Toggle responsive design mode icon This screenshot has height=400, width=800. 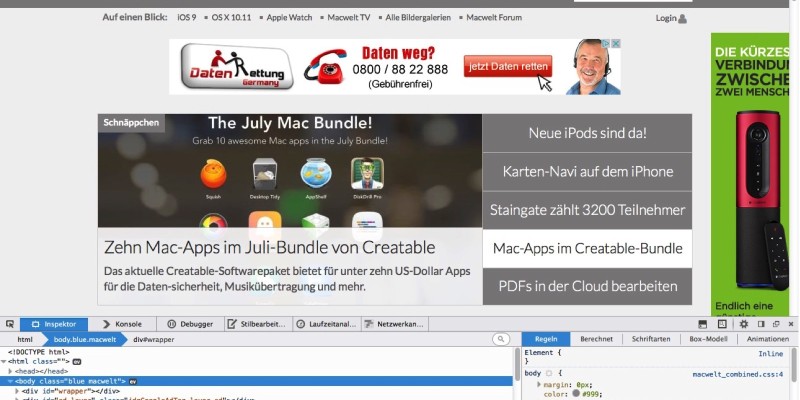tap(723, 324)
